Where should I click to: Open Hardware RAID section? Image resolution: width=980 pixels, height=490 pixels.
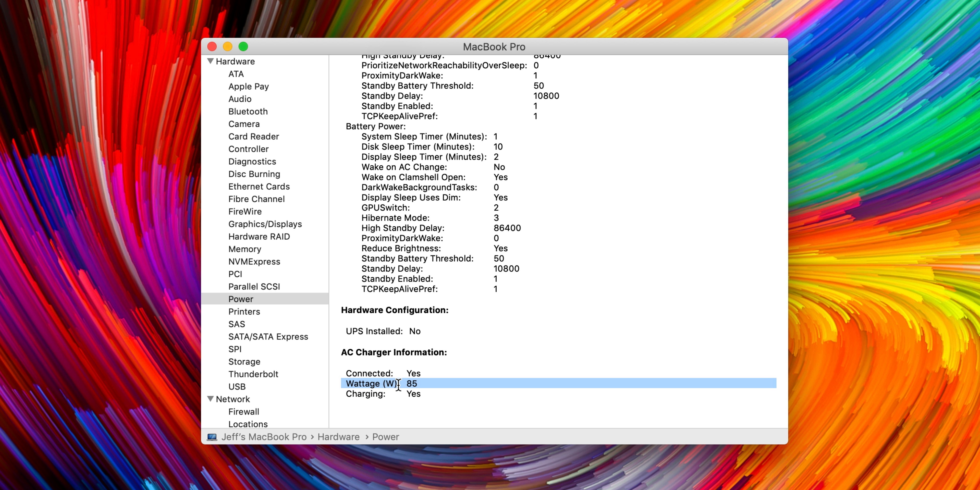(259, 237)
